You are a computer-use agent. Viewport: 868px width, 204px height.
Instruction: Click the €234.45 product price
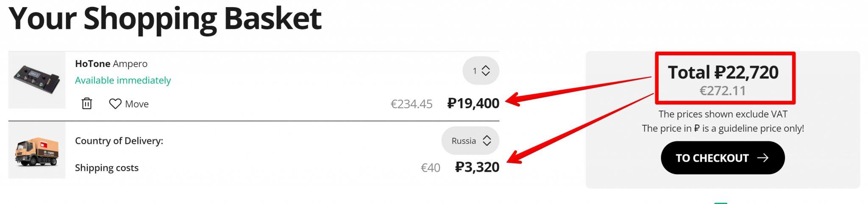[412, 104]
